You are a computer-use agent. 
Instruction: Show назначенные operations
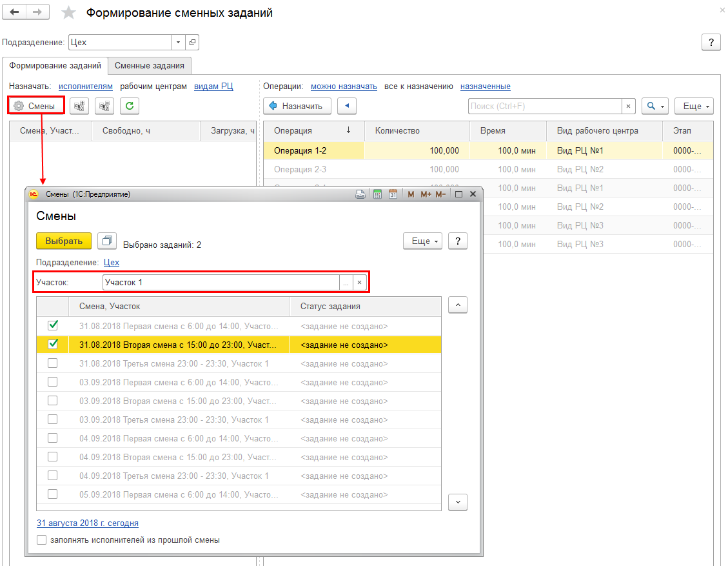(485, 86)
